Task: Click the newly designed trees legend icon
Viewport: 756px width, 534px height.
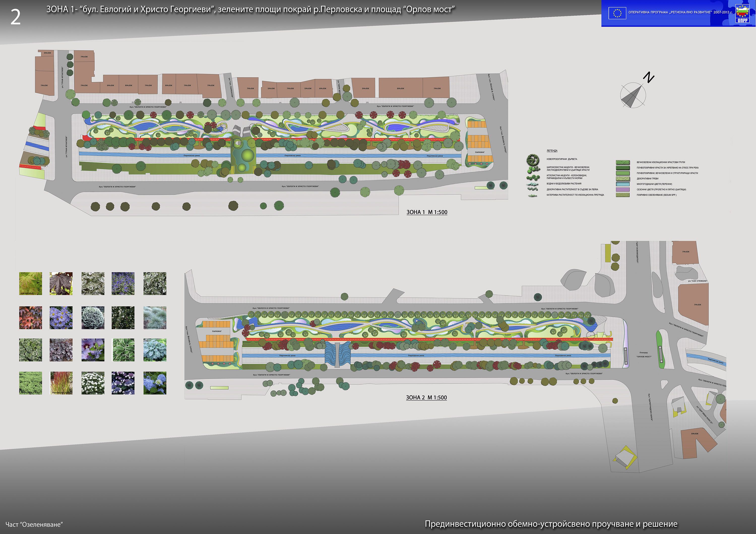Action: click(x=533, y=160)
